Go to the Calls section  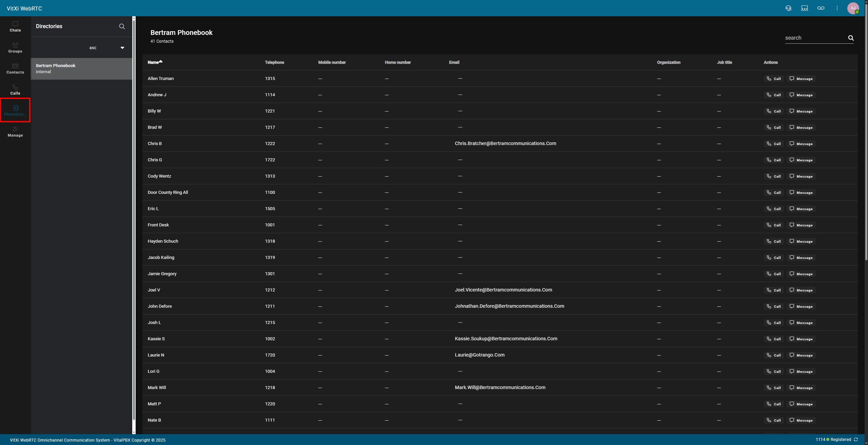point(15,89)
